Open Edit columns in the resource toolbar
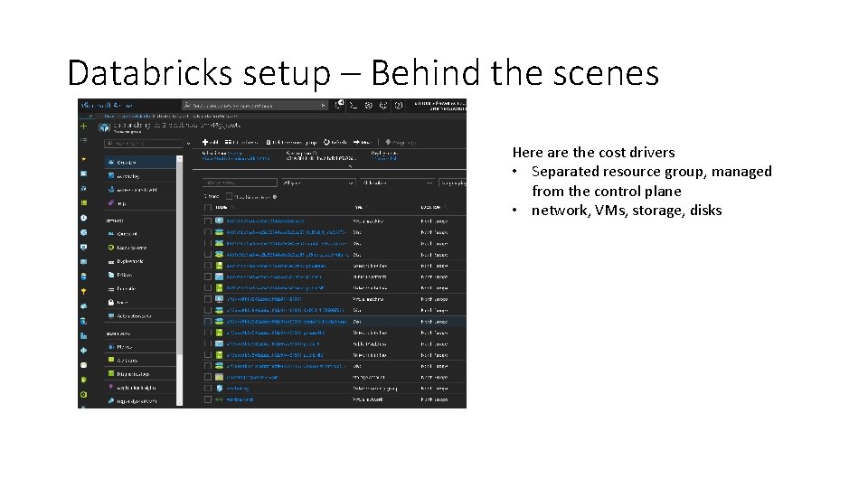Image resolution: width=868 pixels, height=488 pixels. coord(241,142)
